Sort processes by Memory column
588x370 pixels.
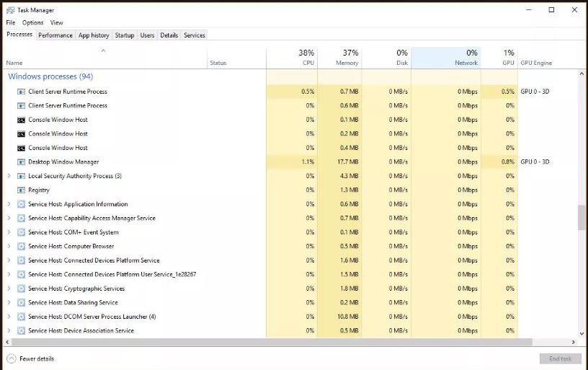339,58
